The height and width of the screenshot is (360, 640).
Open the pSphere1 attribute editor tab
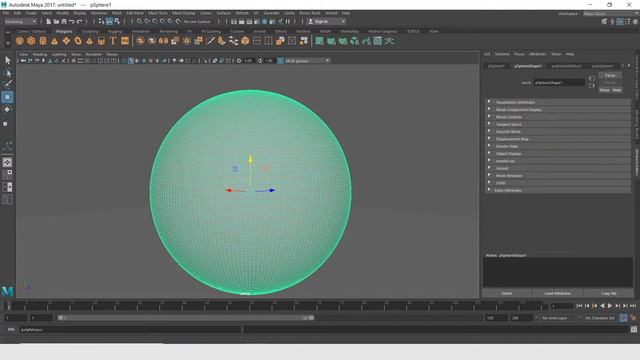[496, 66]
